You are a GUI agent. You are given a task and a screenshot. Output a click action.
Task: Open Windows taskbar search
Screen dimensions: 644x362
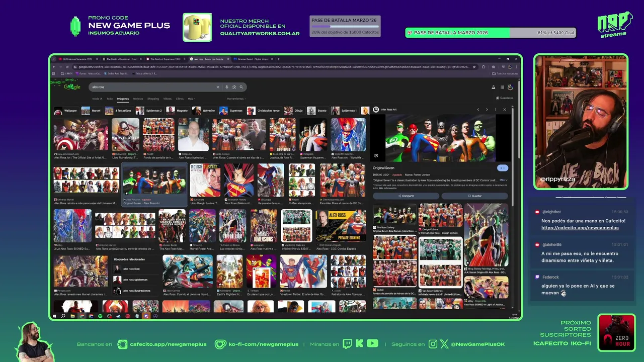[x=63, y=316]
